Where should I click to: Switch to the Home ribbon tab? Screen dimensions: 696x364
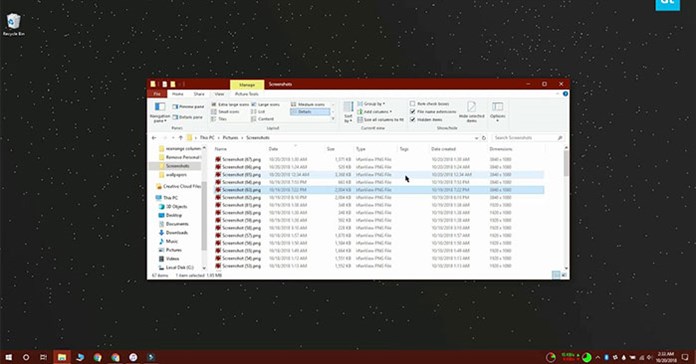178,94
